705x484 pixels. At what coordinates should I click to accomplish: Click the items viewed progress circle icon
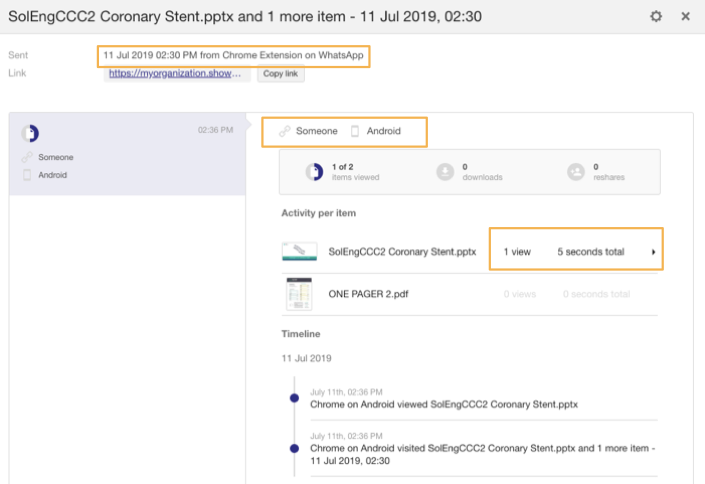314,172
